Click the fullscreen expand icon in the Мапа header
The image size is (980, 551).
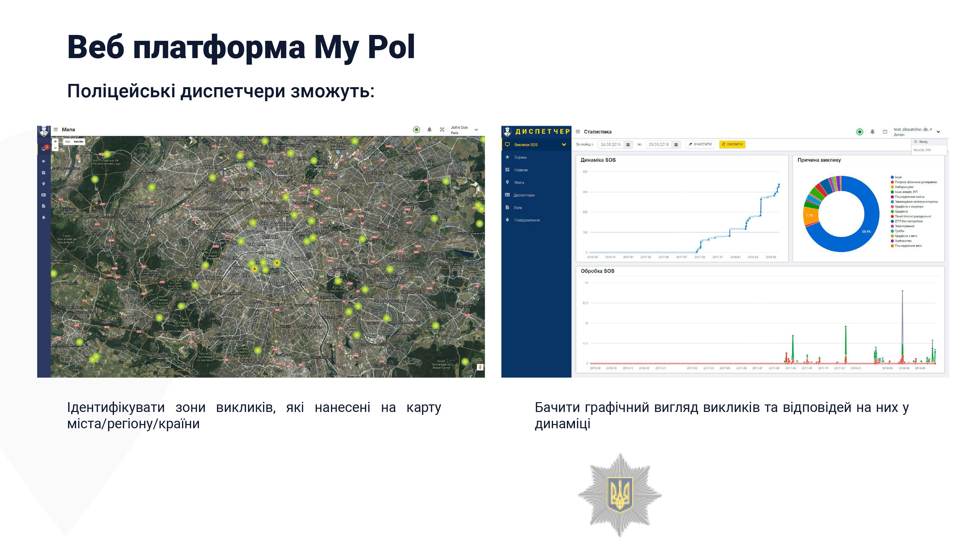442,130
